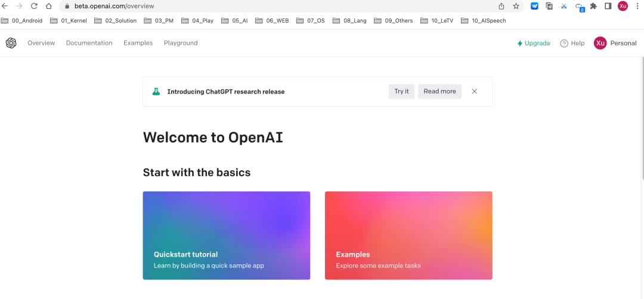644x299 pixels.
Task: Click the Try it button
Action: (x=402, y=91)
